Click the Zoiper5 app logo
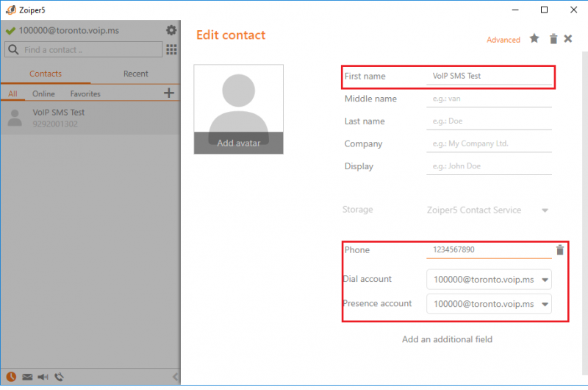Image resolution: width=588 pixels, height=390 pixels. (x=11, y=10)
